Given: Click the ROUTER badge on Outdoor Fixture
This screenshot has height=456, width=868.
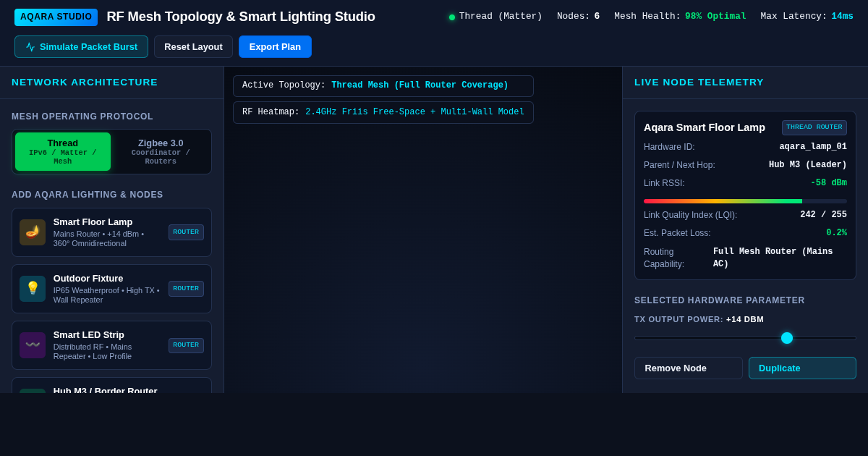Looking at the screenshot, I should tap(186, 289).
